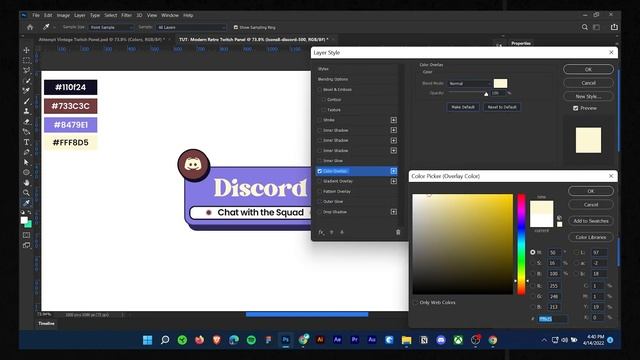Add another Drop Shadow plus icon
The image size is (640, 360).
coord(393,212)
